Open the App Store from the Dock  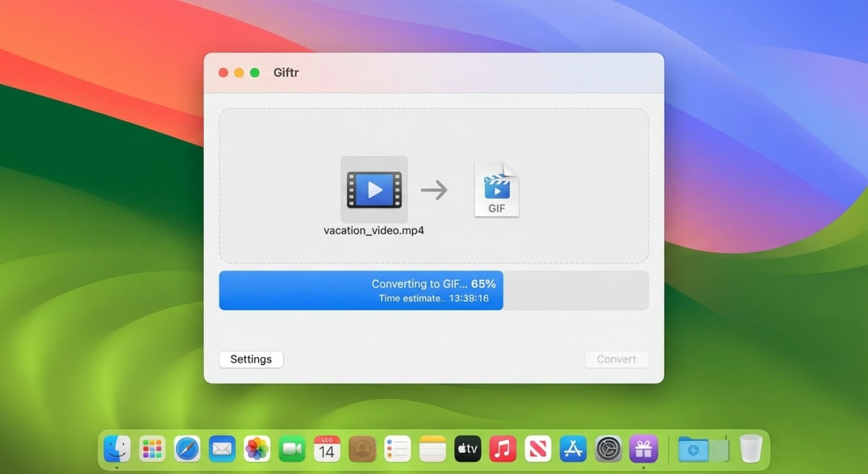click(x=573, y=449)
